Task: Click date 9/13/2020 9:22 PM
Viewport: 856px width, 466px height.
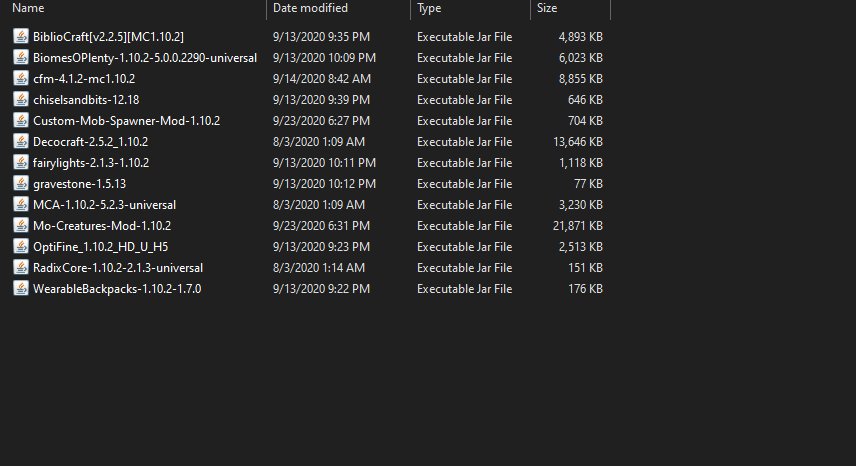Action: point(322,289)
